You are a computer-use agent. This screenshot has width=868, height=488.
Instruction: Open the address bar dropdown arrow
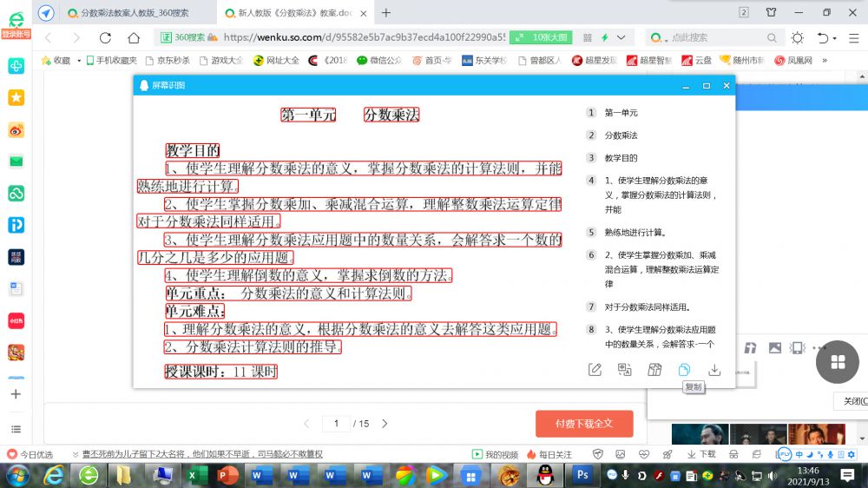tap(621, 38)
